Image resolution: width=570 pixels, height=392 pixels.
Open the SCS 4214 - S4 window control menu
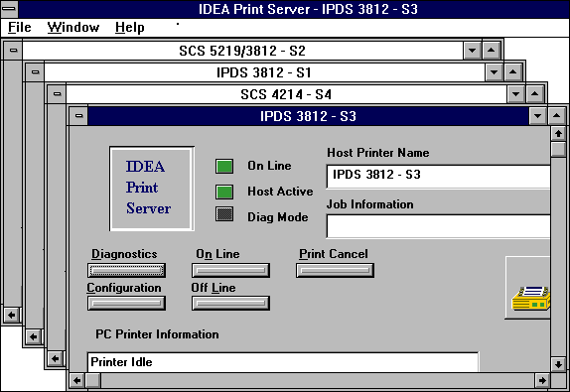pos(57,94)
